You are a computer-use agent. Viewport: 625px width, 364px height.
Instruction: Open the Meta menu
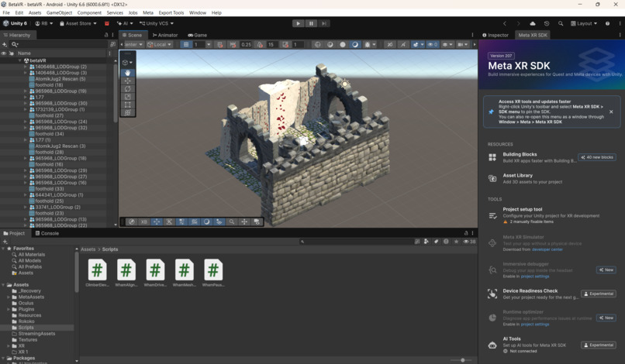click(148, 12)
